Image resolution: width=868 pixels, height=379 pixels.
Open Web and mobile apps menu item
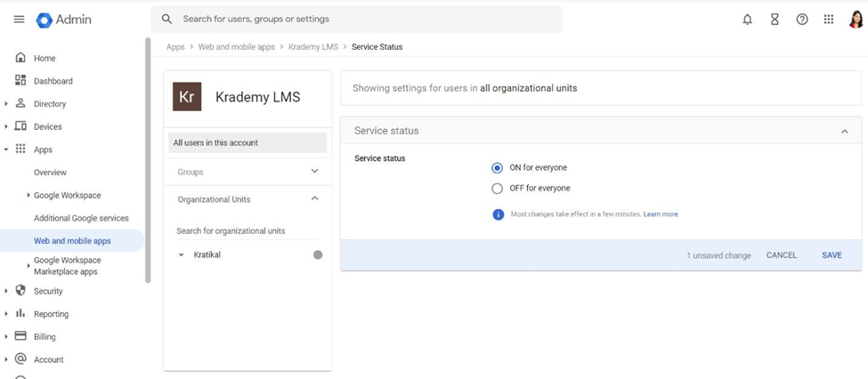point(72,241)
